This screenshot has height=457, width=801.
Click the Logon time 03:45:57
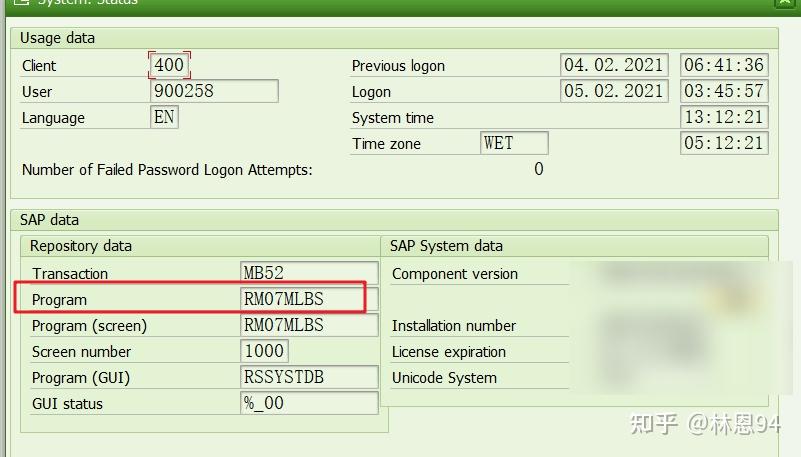point(724,91)
